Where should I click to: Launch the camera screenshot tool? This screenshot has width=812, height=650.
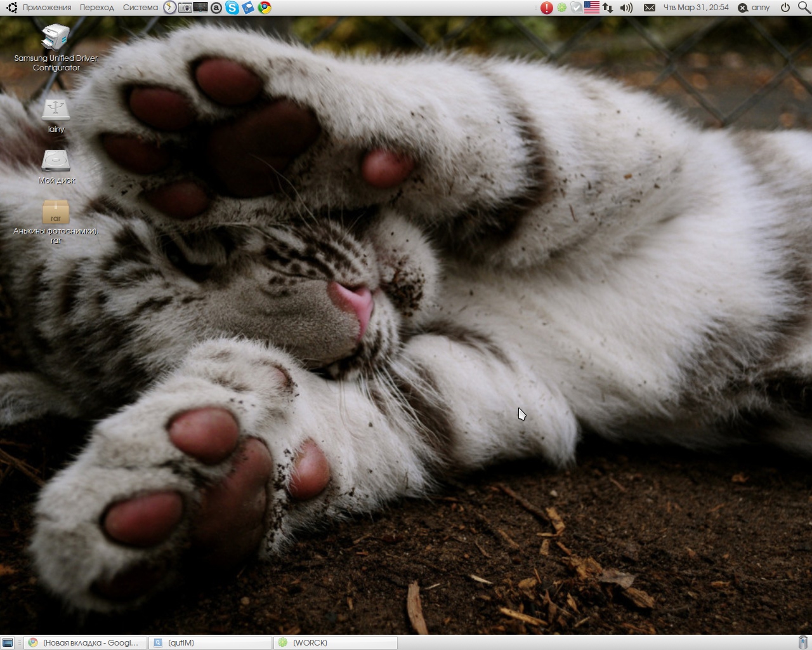click(x=185, y=8)
